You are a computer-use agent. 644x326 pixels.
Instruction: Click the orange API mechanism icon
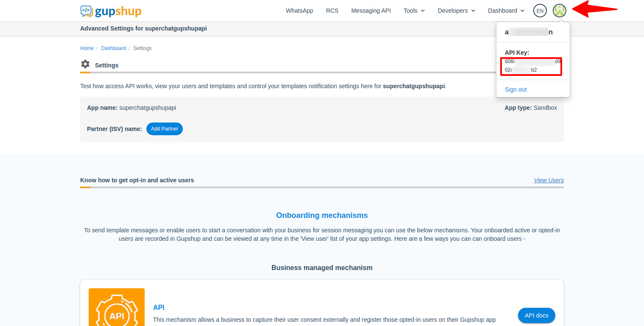(117, 307)
